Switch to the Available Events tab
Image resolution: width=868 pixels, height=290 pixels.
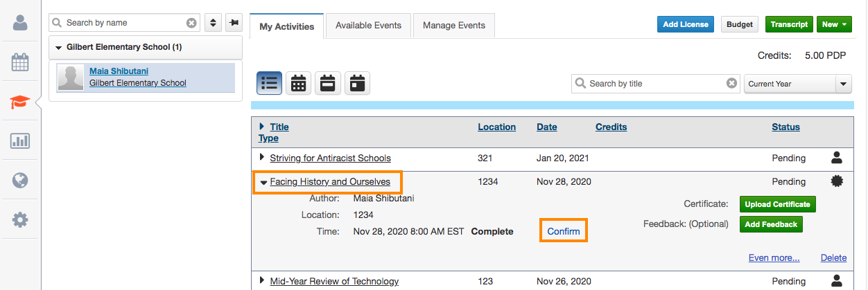point(368,26)
